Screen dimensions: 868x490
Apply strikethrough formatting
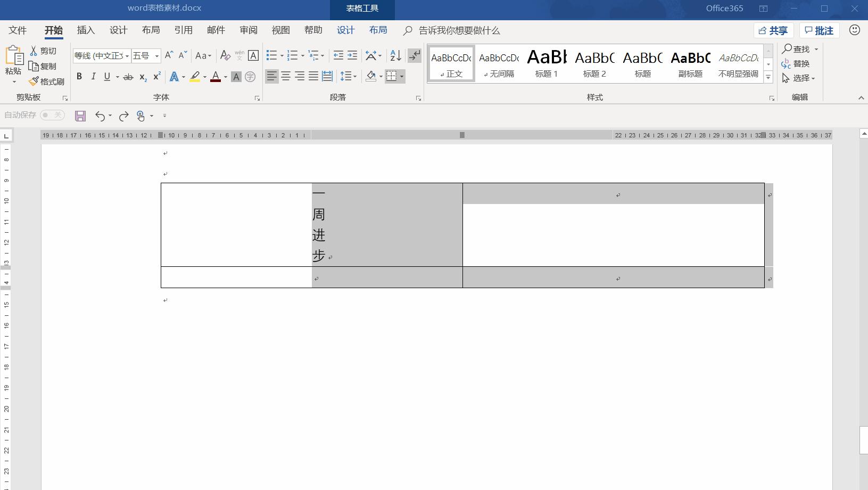[128, 77]
